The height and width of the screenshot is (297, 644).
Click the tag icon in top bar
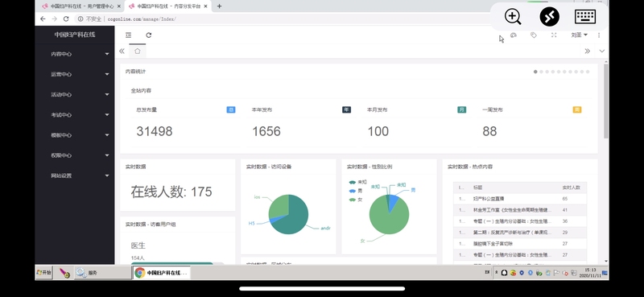(534, 35)
